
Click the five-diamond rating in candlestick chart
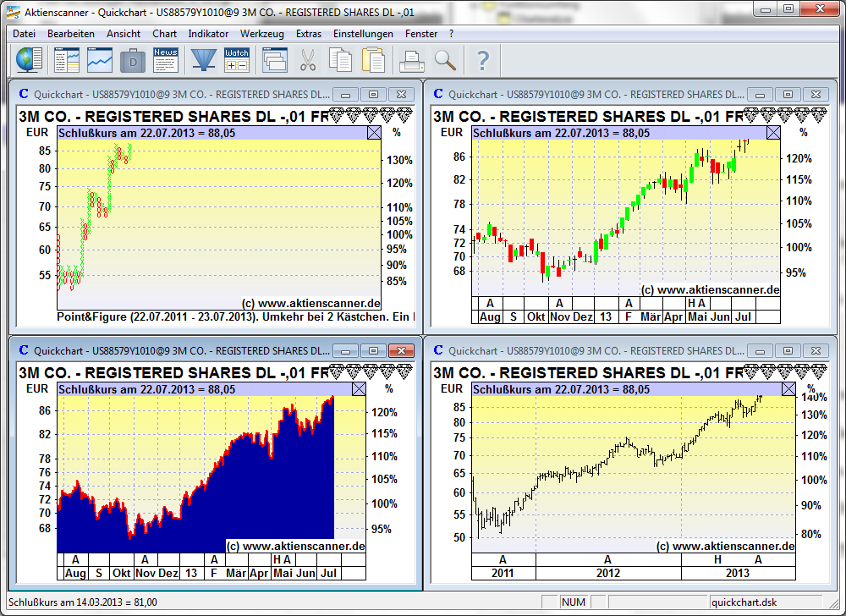tap(785, 115)
